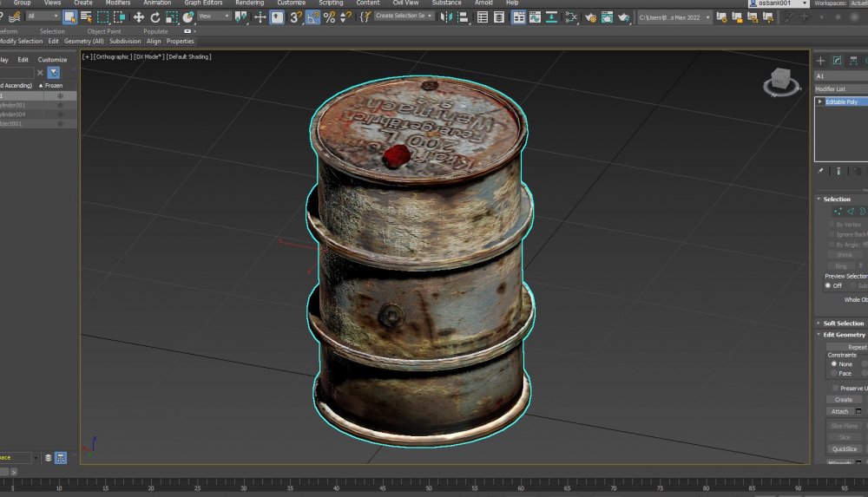Screen dimensions: 868x497
Task: Activate the Select and Rotate tool
Action: pos(155,16)
